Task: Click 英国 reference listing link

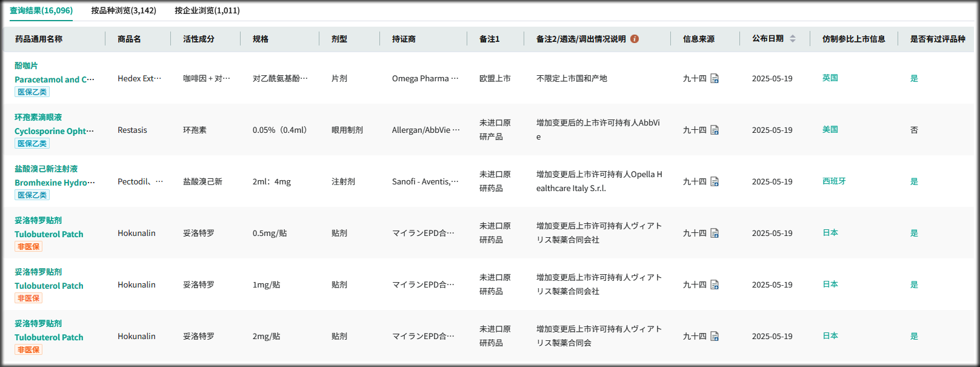Action: (x=830, y=78)
